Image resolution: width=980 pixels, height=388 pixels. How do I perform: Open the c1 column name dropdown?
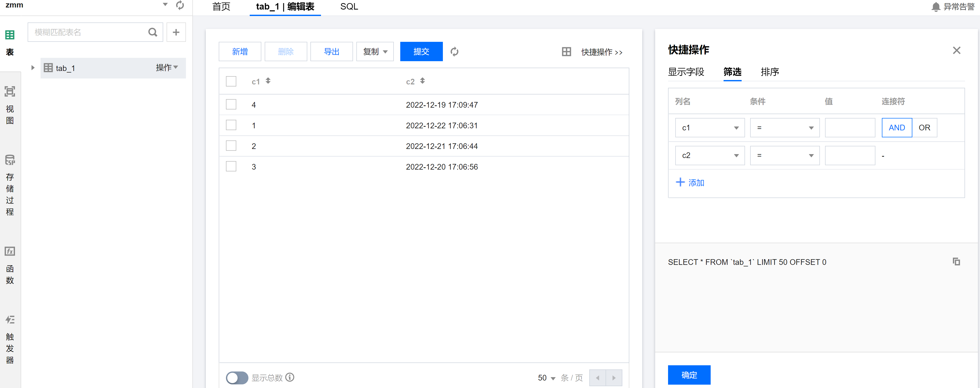tap(710, 128)
